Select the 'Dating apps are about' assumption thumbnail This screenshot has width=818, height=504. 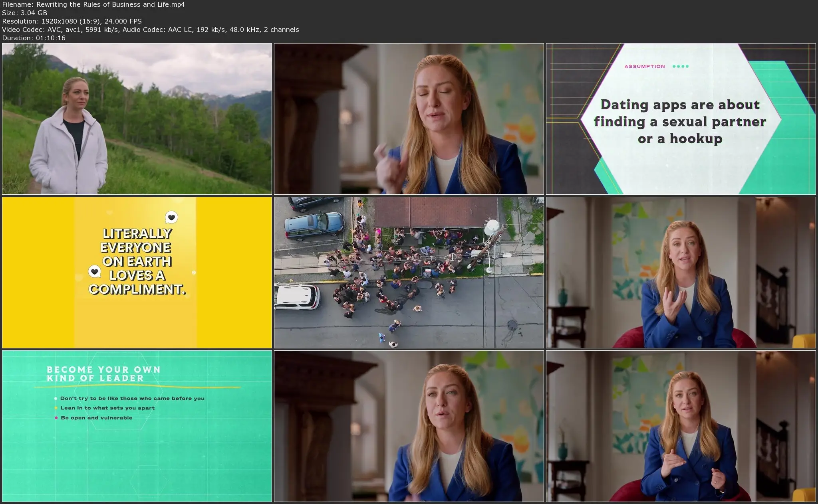point(681,119)
